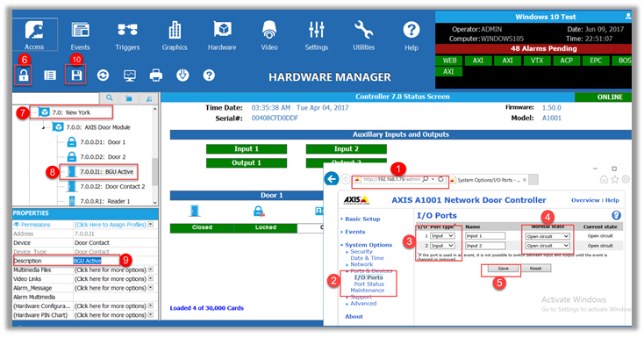Select 7.0.0.R1: Reader 1 tree item
The height and width of the screenshot is (338, 644).
click(98, 202)
